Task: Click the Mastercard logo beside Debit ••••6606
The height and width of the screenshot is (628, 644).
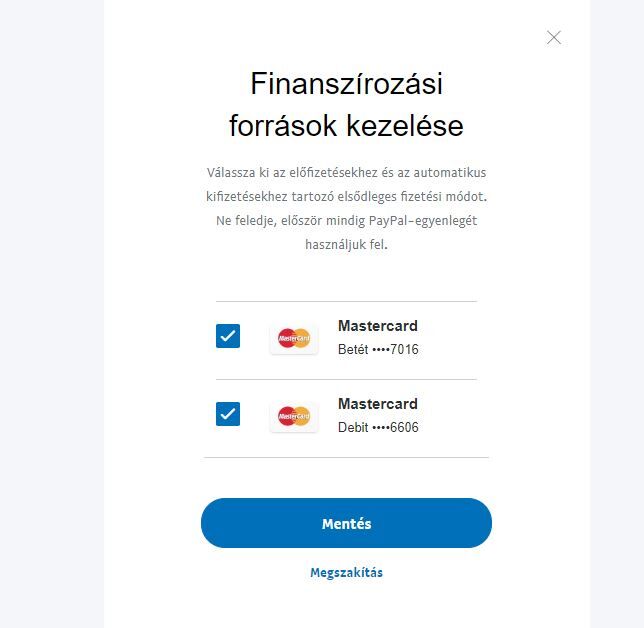Action: coord(294,415)
